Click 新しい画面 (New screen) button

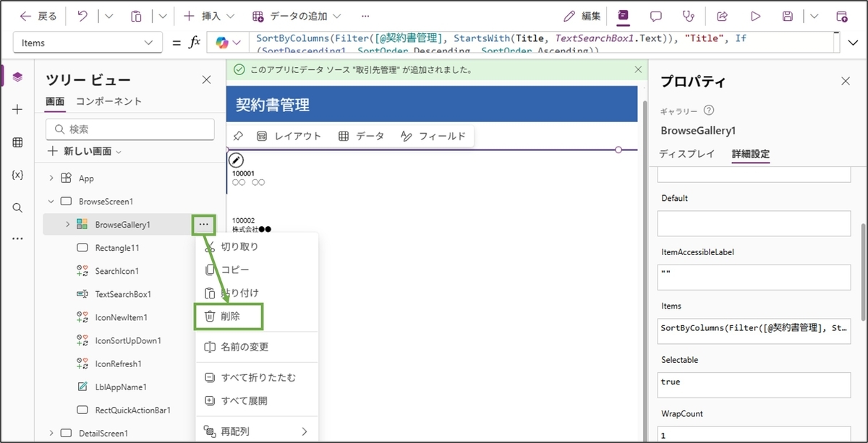click(x=85, y=152)
